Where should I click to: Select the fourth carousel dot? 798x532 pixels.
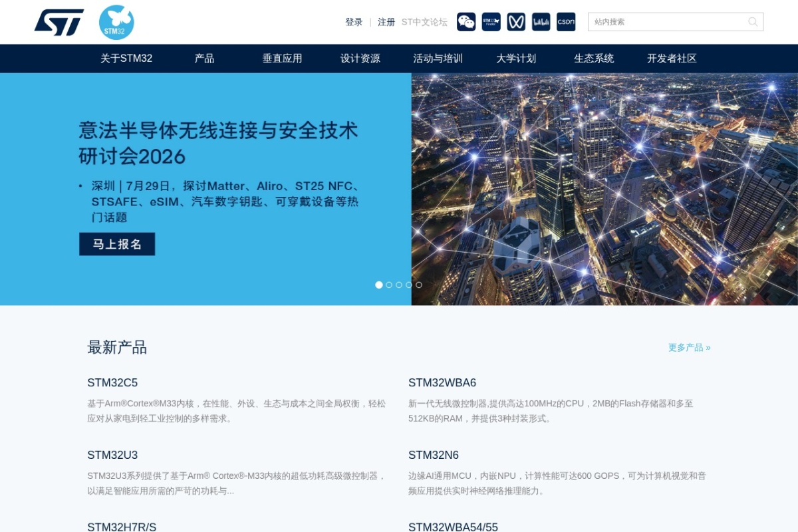tap(409, 285)
